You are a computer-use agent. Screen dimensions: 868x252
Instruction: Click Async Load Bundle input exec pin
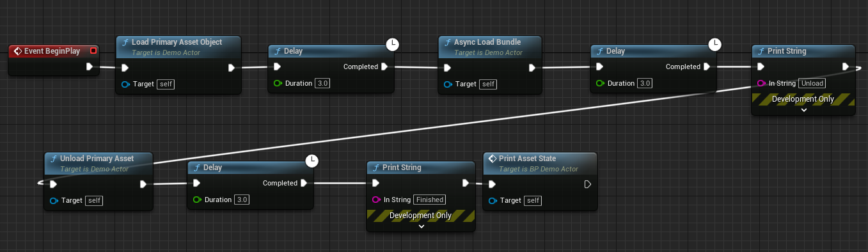448,68
